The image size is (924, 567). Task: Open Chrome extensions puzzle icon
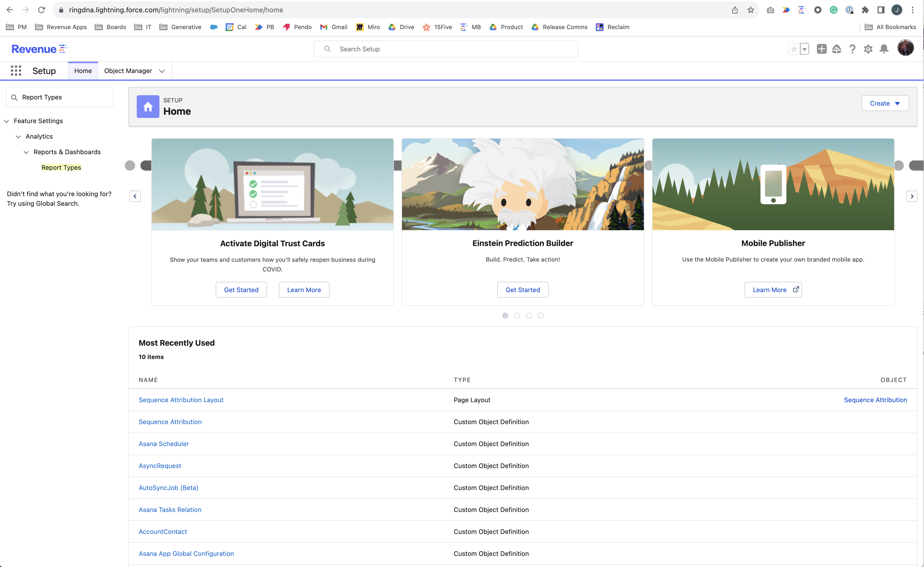865,10
